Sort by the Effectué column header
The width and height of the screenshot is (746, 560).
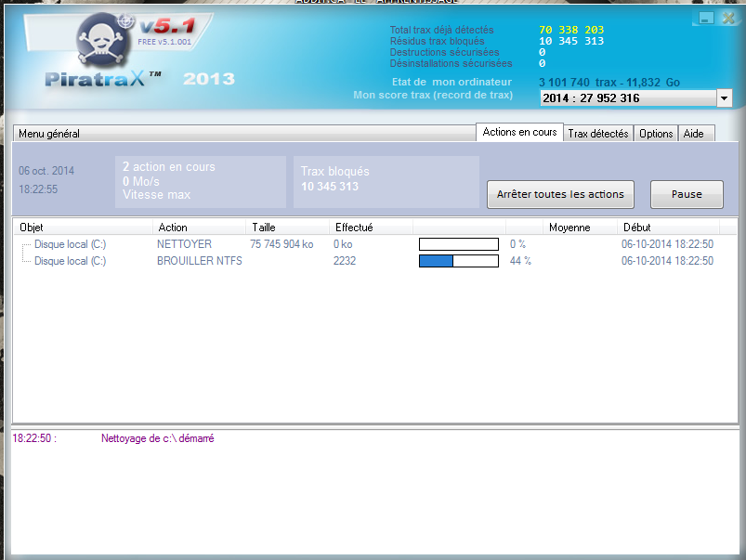(x=371, y=228)
